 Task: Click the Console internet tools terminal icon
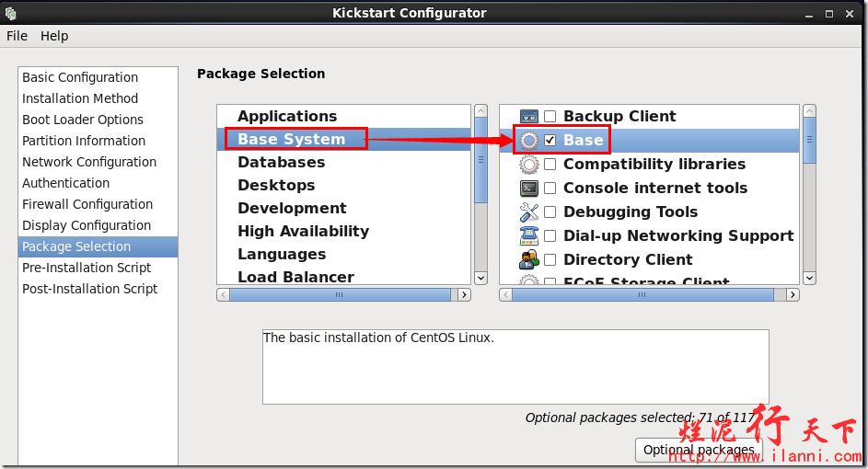tap(529, 189)
